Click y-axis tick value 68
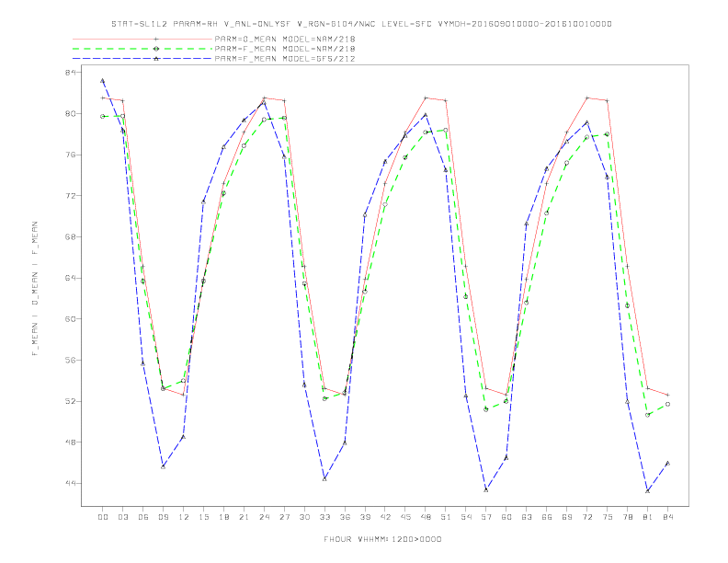The width and height of the screenshot is (728, 563). point(70,237)
